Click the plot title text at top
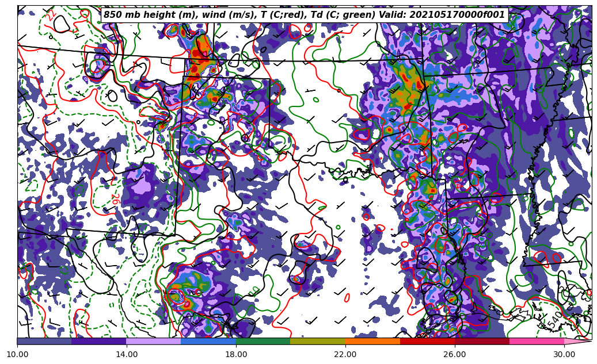 coord(304,15)
